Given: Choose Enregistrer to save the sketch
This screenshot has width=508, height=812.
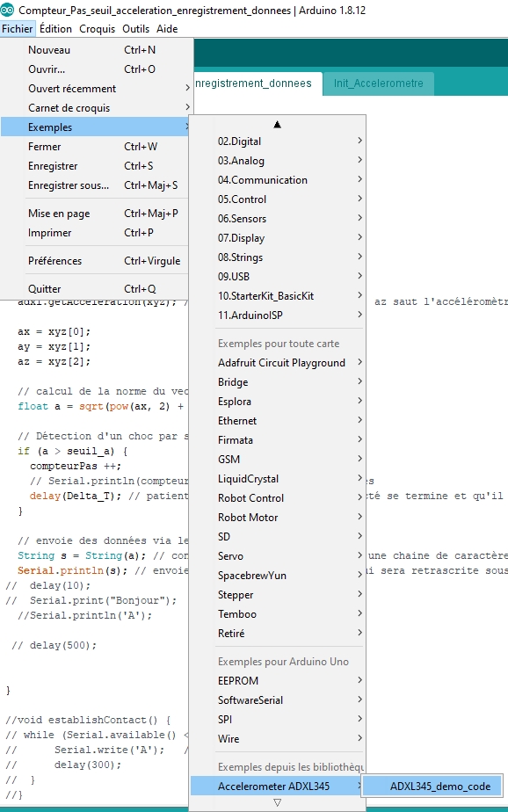Looking at the screenshot, I should pyautogui.click(x=97, y=166).
